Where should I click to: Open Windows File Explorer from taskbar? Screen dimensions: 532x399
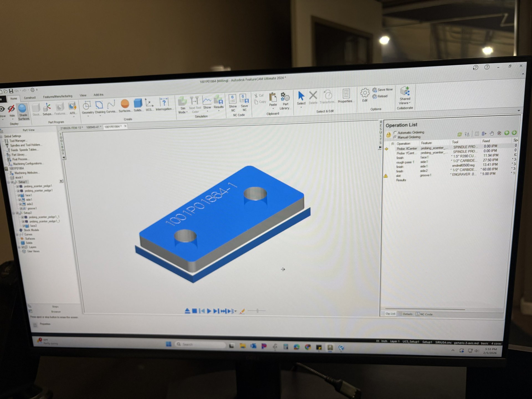coord(243,346)
